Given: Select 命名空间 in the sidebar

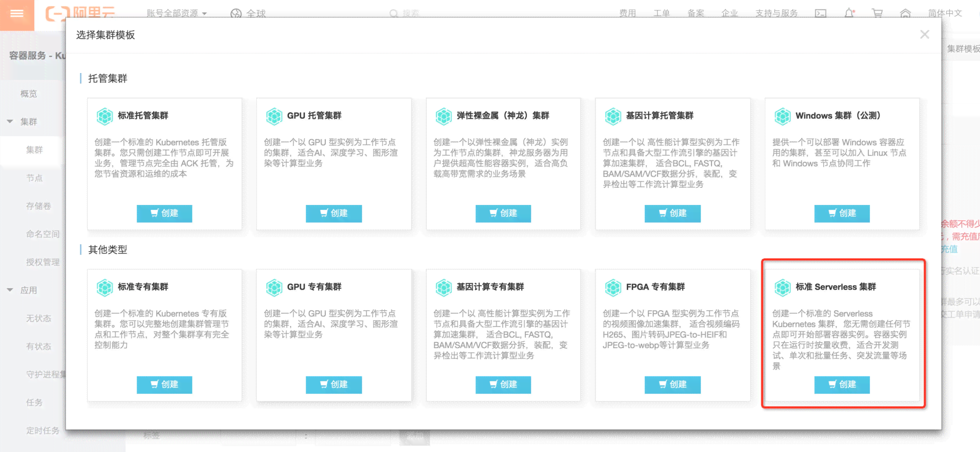Looking at the screenshot, I should point(43,234).
